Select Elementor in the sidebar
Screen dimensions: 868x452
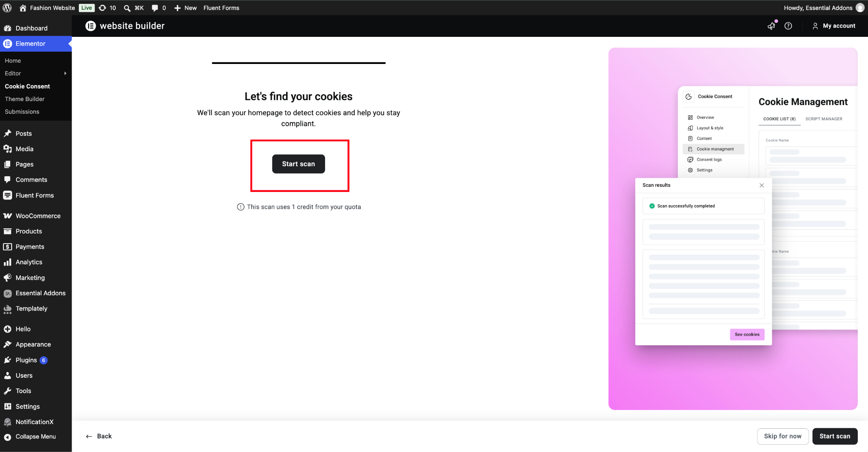[x=36, y=44]
